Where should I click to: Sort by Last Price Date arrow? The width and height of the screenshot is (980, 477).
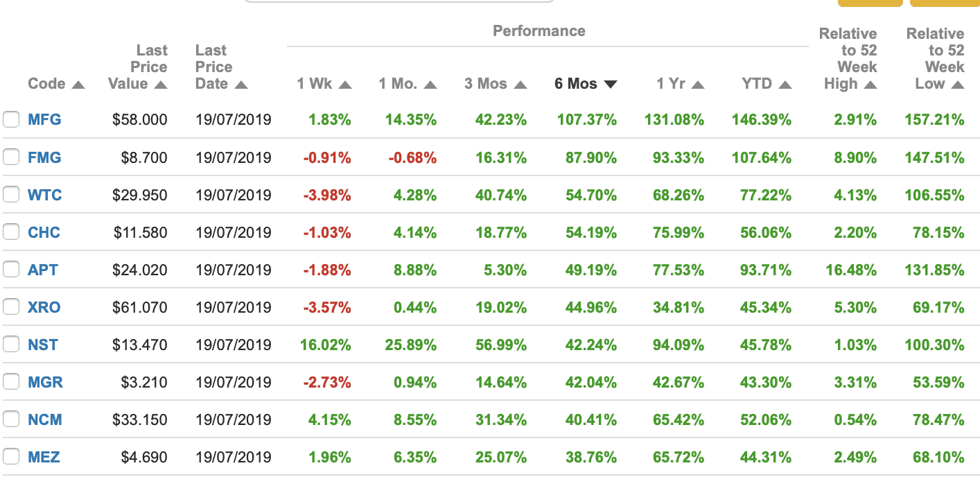click(x=241, y=85)
